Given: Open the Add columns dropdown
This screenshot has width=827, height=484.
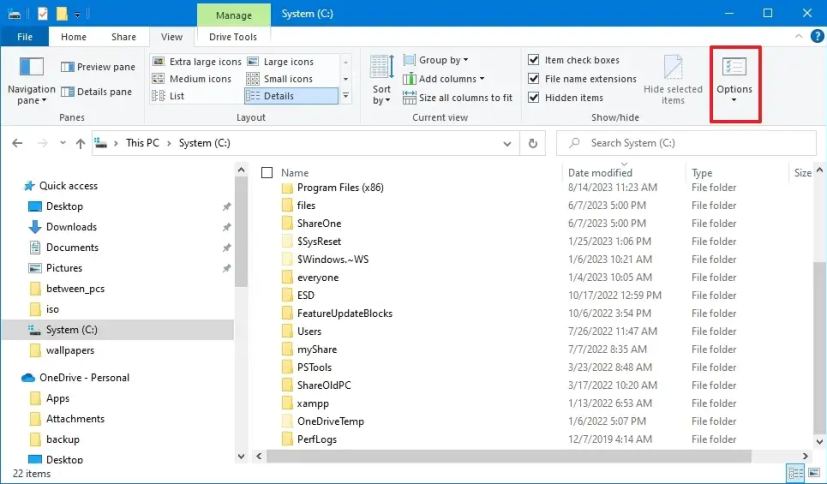Looking at the screenshot, I should [444, 79].
